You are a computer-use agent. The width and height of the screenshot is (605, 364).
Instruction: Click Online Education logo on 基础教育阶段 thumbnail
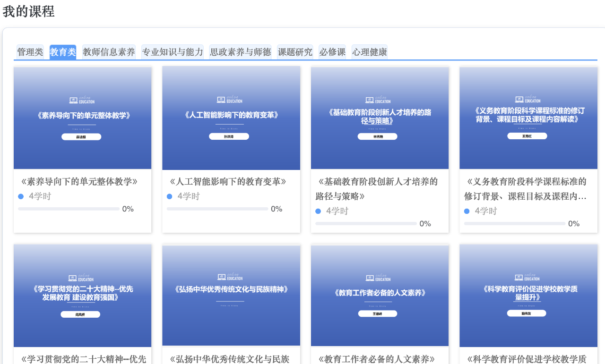[x=378, y=100]
